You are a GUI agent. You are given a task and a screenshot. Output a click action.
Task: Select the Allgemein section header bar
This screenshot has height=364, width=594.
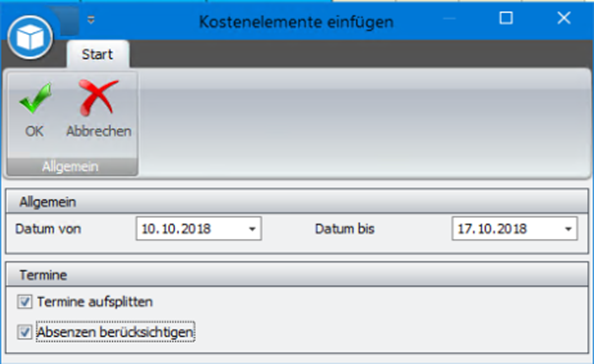pos(297,202)
